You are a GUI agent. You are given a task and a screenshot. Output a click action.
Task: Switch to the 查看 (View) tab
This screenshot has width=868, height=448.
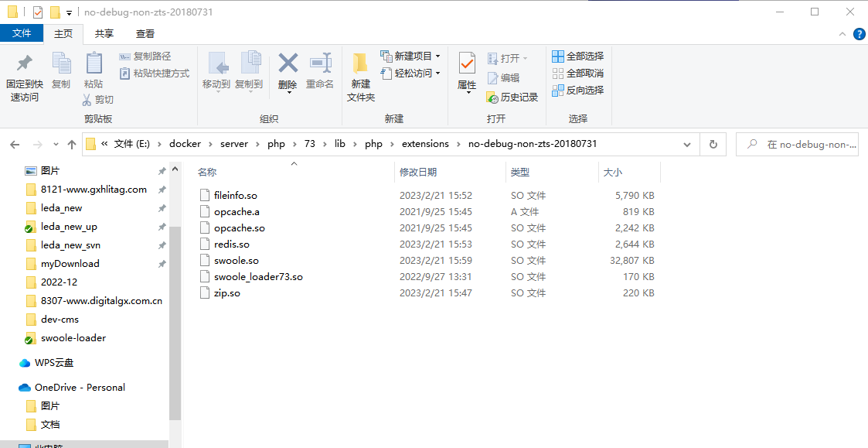(145, 34)
